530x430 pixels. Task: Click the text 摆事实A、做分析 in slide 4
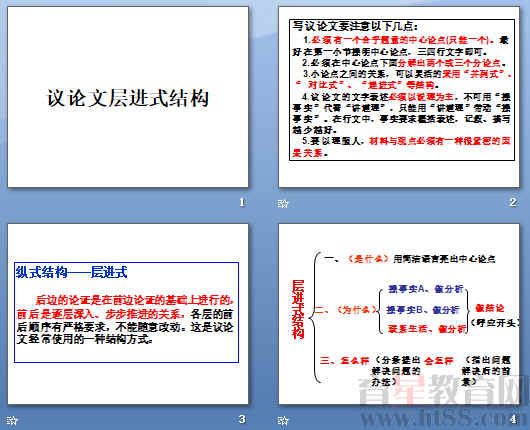point(426,289)
